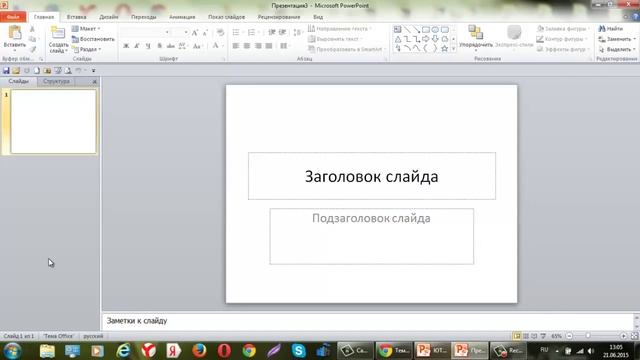640x360 pixels.
Task: Open the columns dropdown
Action: [285, 46]
